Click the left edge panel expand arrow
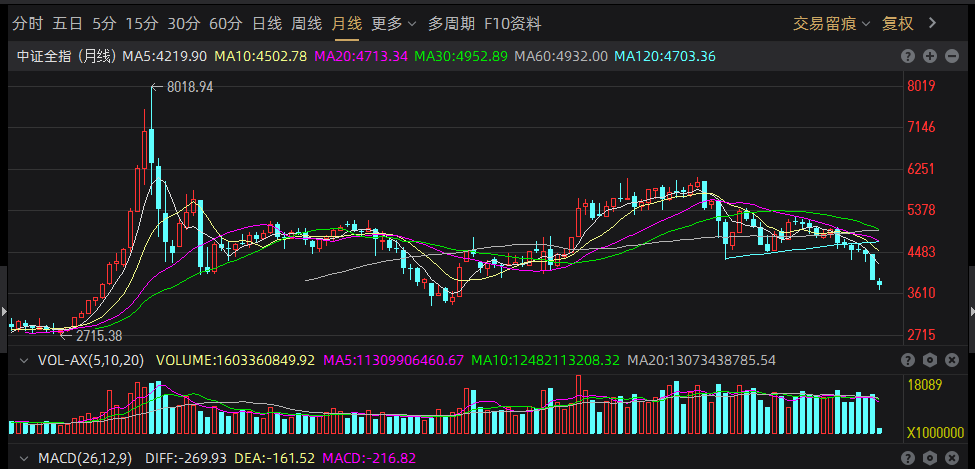The width and height of the screenshot is (975, 469). coord(3,310)
